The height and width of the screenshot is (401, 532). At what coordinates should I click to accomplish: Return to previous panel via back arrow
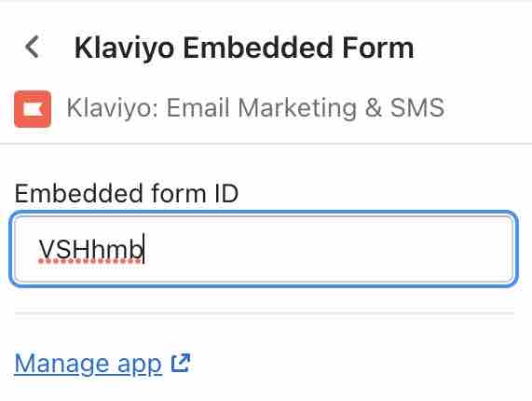point(33,47)
